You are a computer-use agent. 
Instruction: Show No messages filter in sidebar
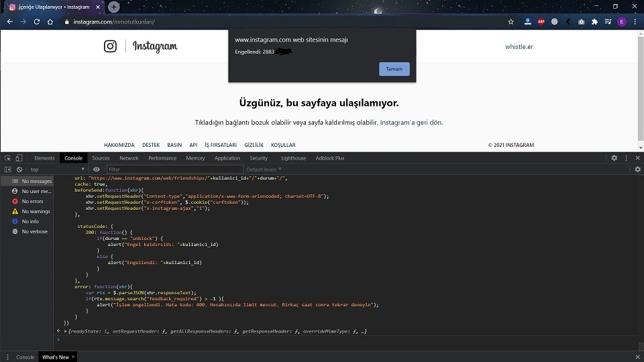[x=27, y=181]
